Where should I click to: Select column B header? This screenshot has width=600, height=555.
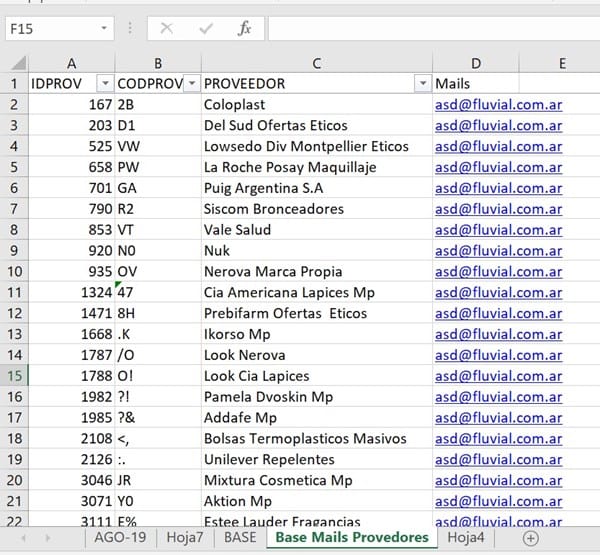[158, 64]
